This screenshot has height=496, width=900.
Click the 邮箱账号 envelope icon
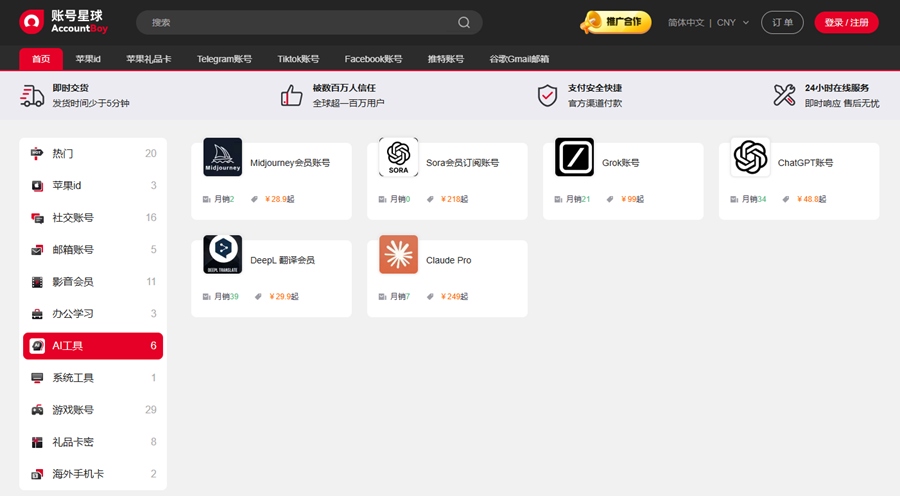(37, 250)
